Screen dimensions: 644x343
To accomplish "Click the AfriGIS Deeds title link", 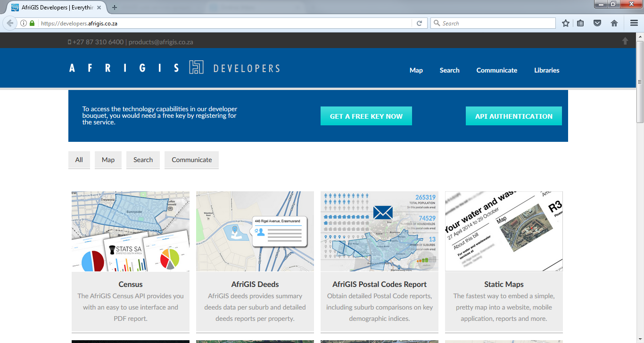I will pyautogui.click(x=255, y=284).
